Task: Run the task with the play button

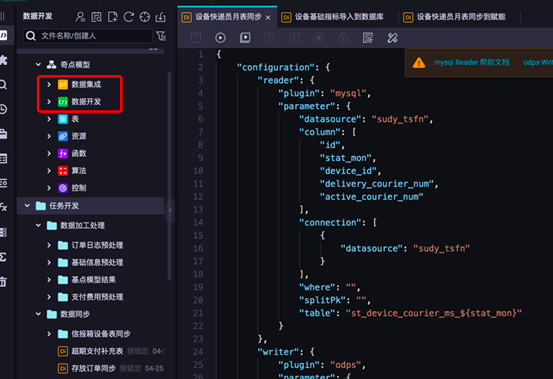Action: pos(220,38)
